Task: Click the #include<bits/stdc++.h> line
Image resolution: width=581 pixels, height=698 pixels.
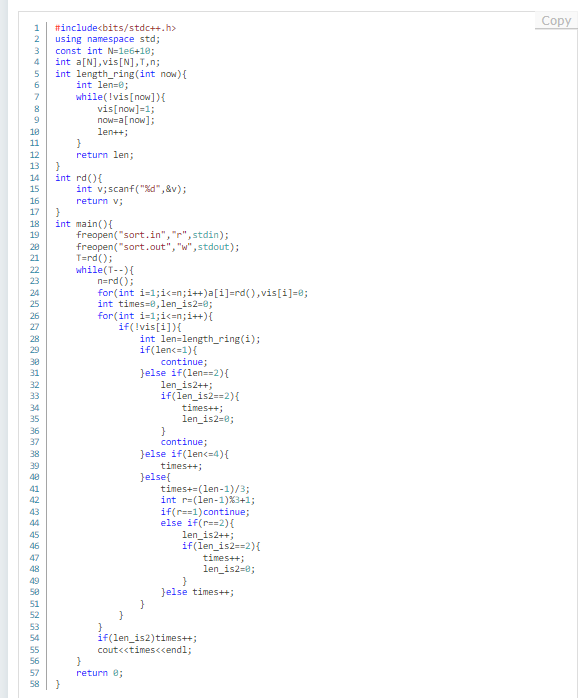Action: (115, 28)
